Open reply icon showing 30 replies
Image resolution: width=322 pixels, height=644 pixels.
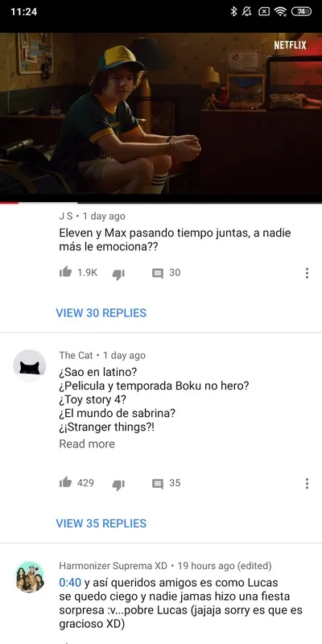click(x=158, y=274)
